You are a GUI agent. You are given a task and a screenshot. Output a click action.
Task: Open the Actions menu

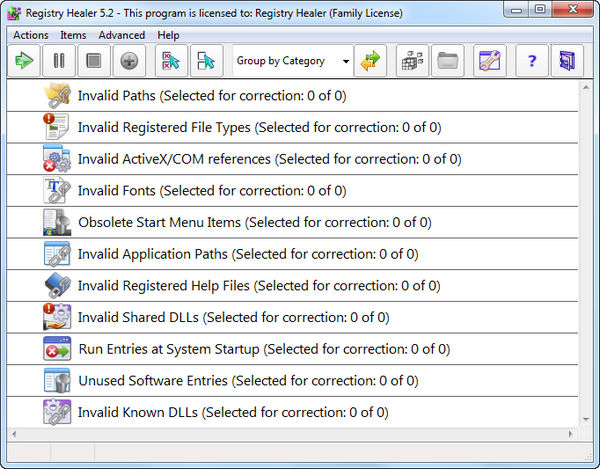pyautogui.click(x=30, y=35)
